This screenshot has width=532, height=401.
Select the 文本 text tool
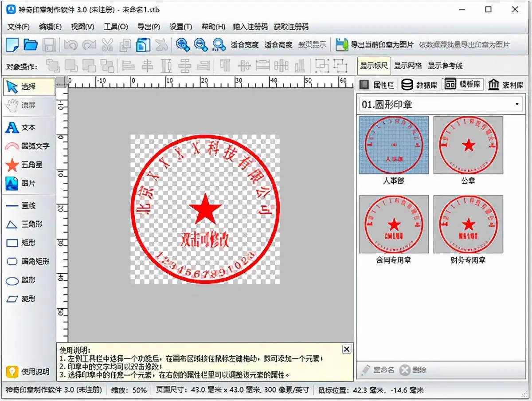pos(27,128)
